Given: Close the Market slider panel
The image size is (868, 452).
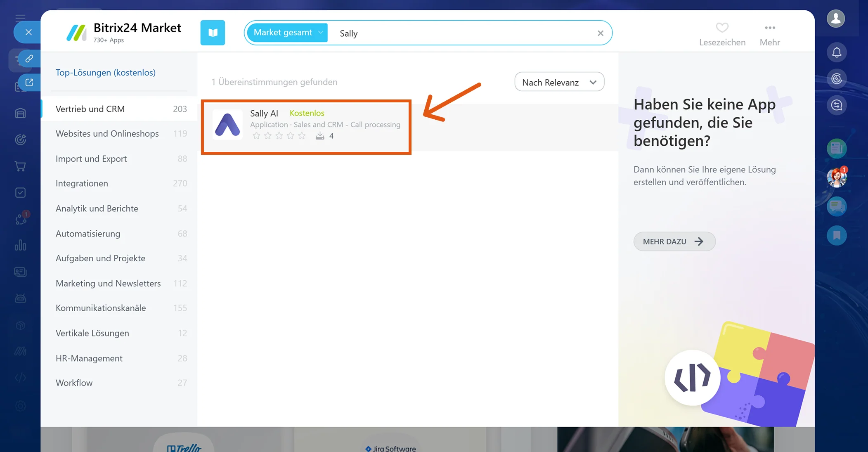Looking at the screenshot, I should (x=28, y=32).
